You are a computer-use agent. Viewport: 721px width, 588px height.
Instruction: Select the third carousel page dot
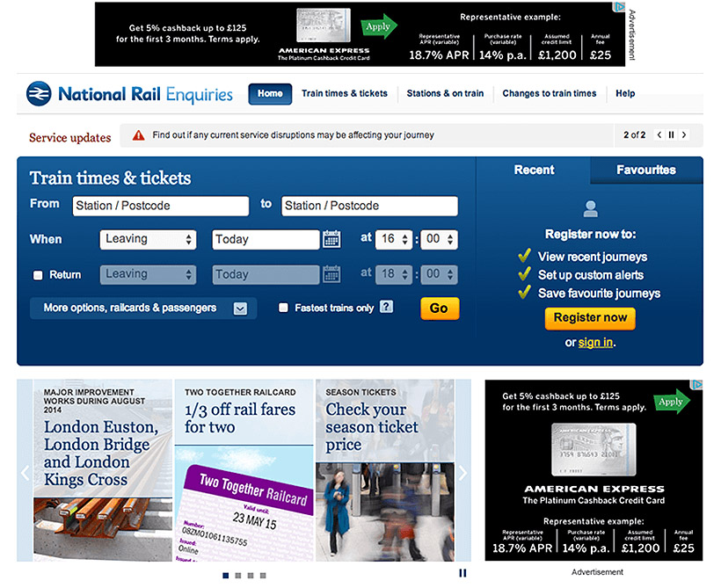tap(250, 575)
